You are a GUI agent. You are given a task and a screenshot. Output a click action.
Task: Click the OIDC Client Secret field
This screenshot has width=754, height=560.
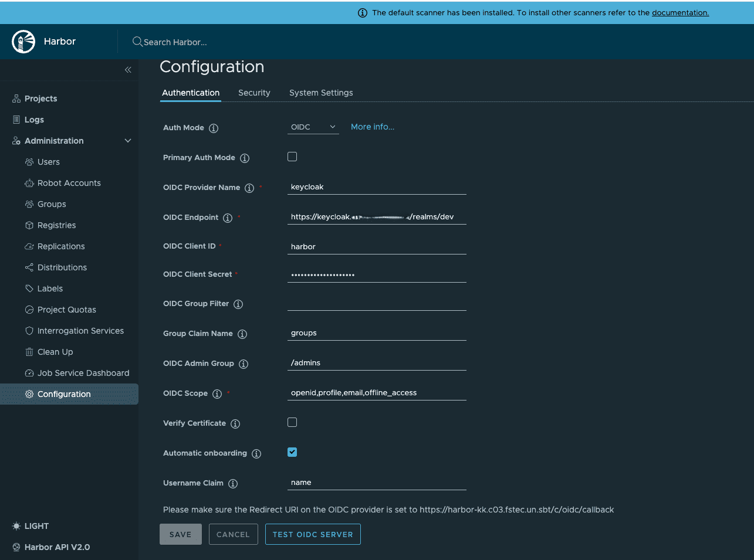[377, 274]
